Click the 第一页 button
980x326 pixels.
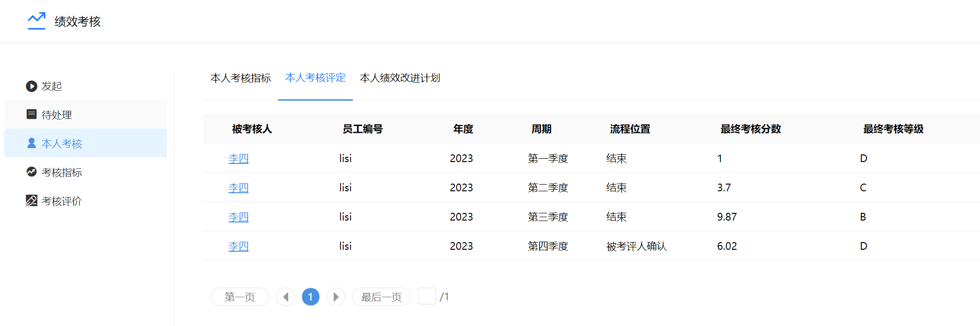point(240,297)
